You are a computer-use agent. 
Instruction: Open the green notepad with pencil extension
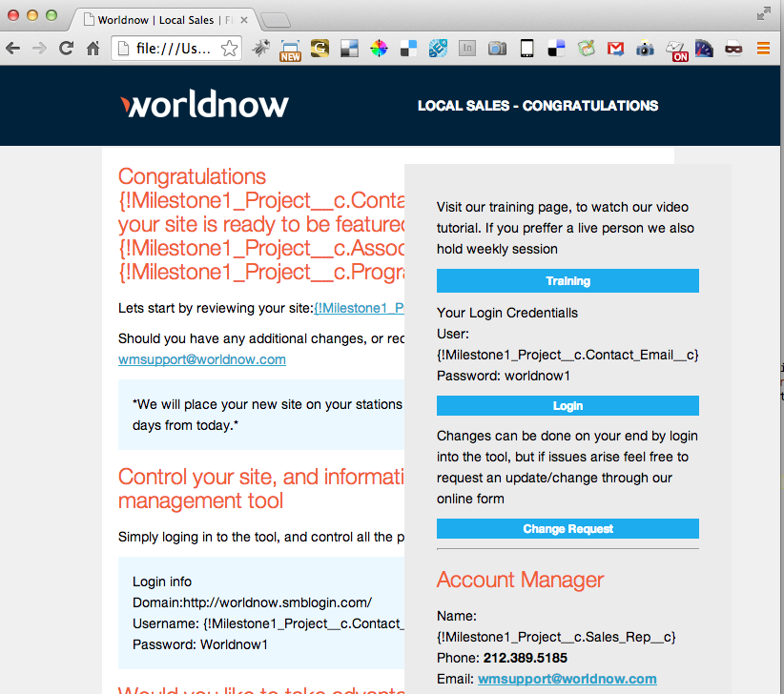(586, 49)
